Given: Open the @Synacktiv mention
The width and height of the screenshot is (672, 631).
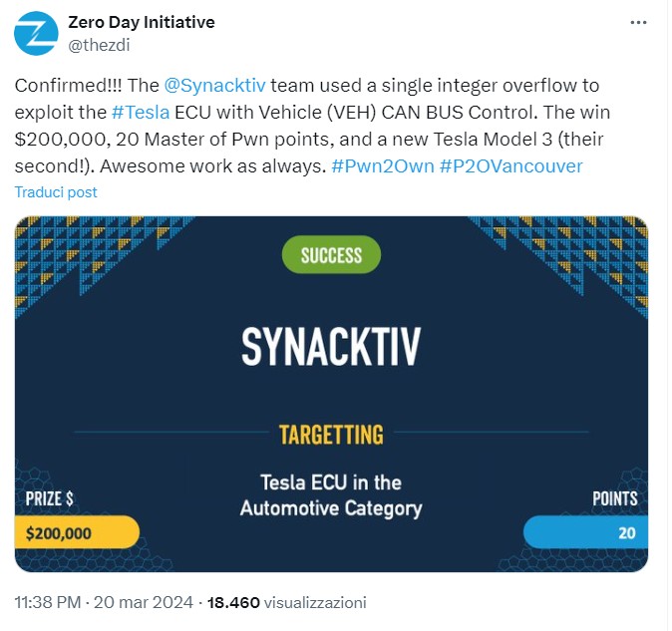Looking at the screenshot, I should [211, 86].
